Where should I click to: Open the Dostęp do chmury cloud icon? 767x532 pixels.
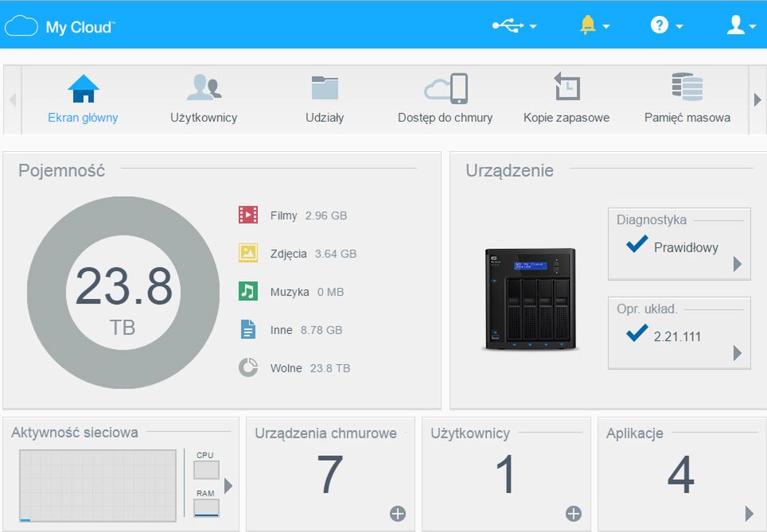(446, 88)
